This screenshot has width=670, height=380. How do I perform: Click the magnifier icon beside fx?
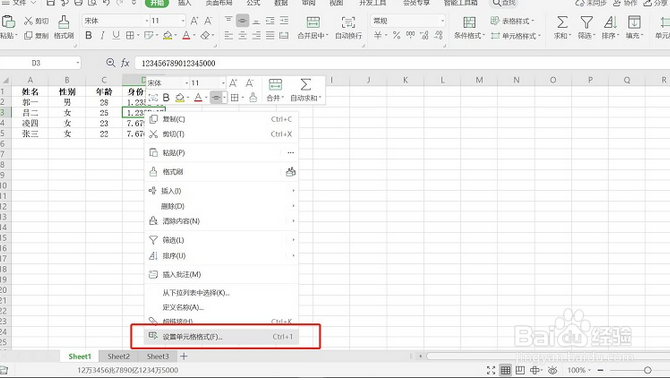coord(110,63)
